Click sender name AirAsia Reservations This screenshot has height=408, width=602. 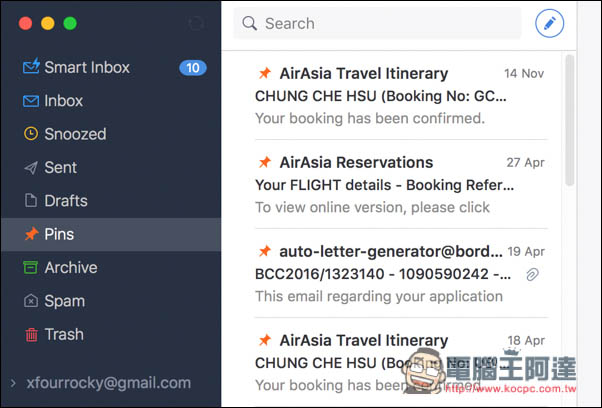pyautogui.click(x=356, y=162)
